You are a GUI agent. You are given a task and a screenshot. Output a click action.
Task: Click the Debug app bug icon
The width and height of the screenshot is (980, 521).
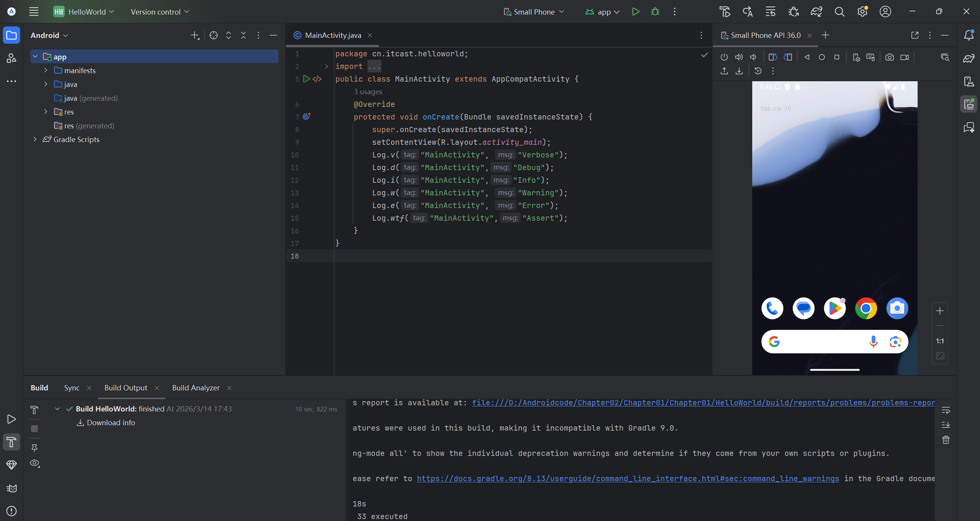pos(655,11)
